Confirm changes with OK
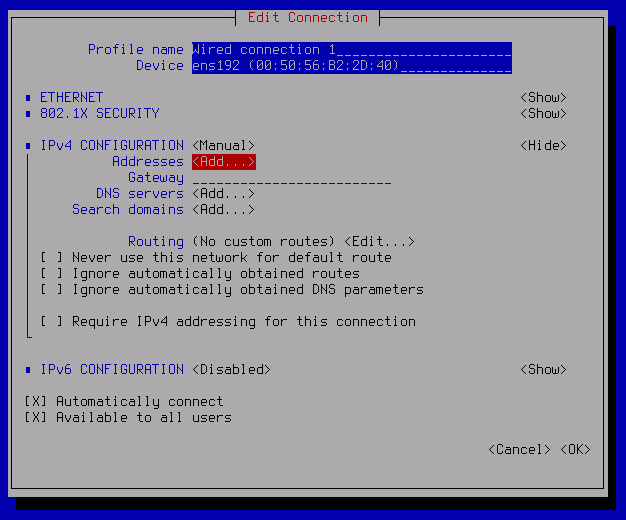The height and width of the screenshot is (520, 626). tap(575, 450)
